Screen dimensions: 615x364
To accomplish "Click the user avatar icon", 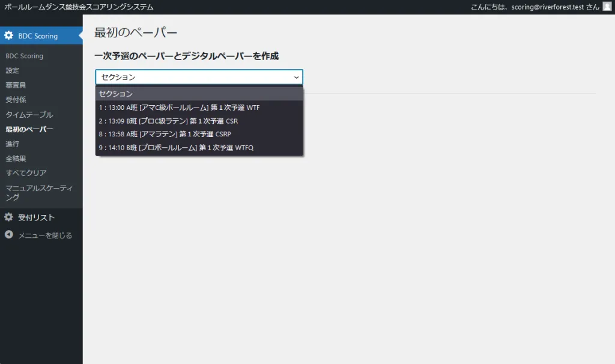I will coord(607,7).
